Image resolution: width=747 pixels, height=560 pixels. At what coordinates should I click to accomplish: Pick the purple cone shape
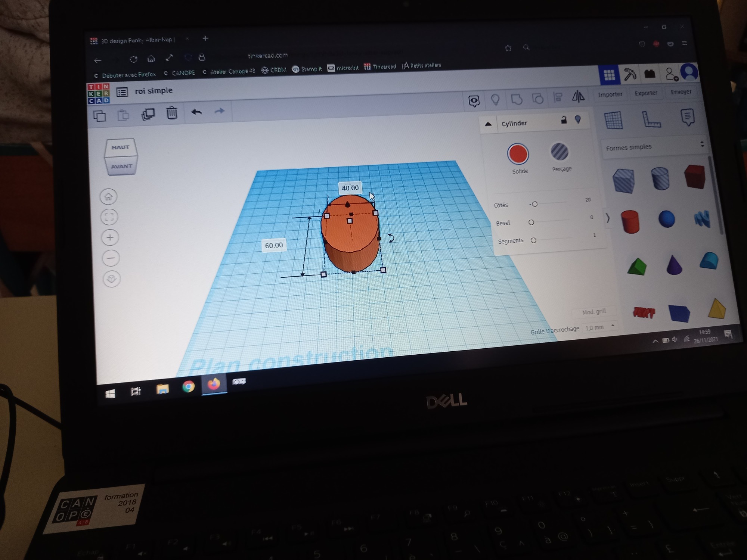(x=674, y=265)
